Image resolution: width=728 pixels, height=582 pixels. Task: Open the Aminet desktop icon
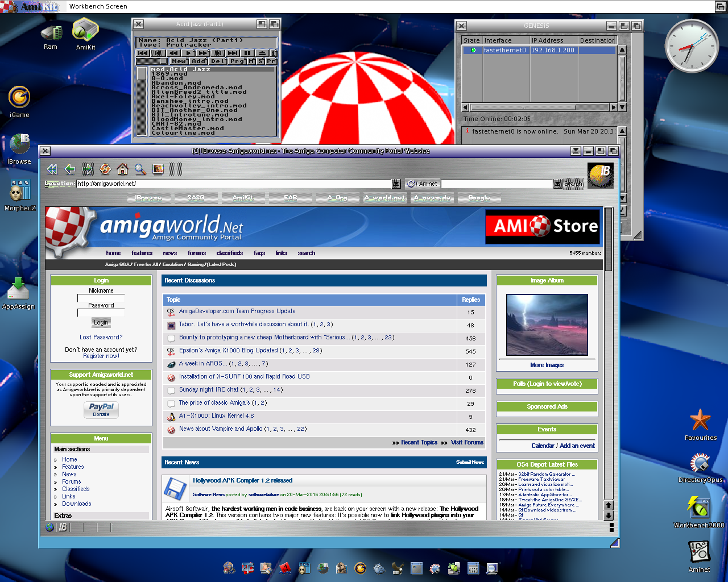point(699,556)
